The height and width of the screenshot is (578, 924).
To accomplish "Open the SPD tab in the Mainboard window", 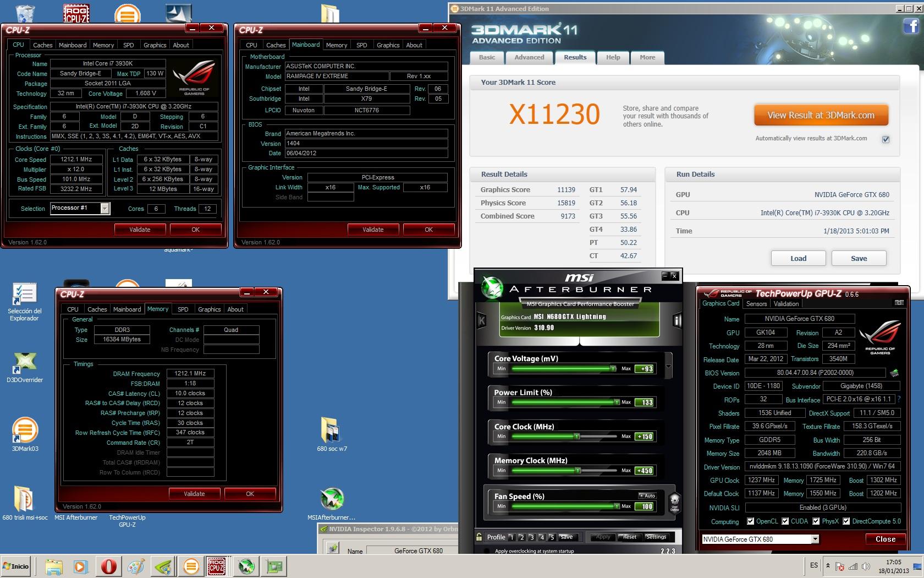I will [x=362, y=45].
